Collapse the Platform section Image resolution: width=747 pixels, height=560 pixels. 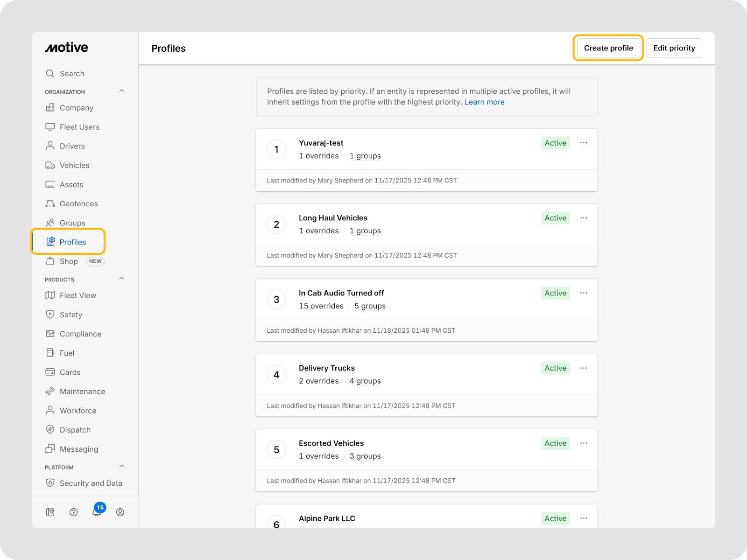pyautogui.click(x=121, y=466)
